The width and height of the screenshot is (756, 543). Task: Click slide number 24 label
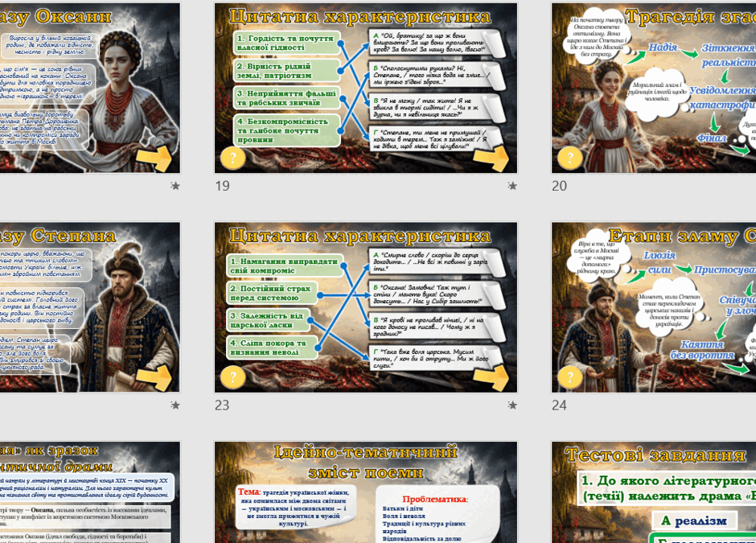tap(559, 405)
